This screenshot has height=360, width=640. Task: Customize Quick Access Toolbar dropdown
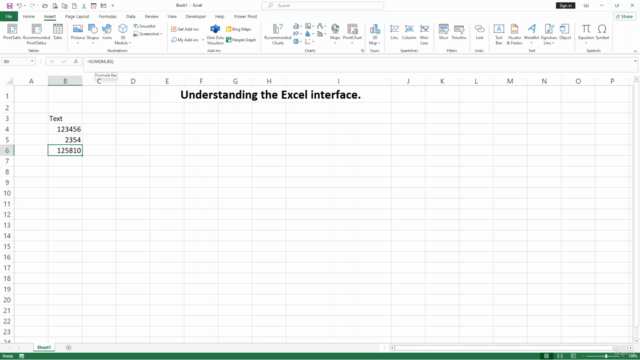pos(113,6)
